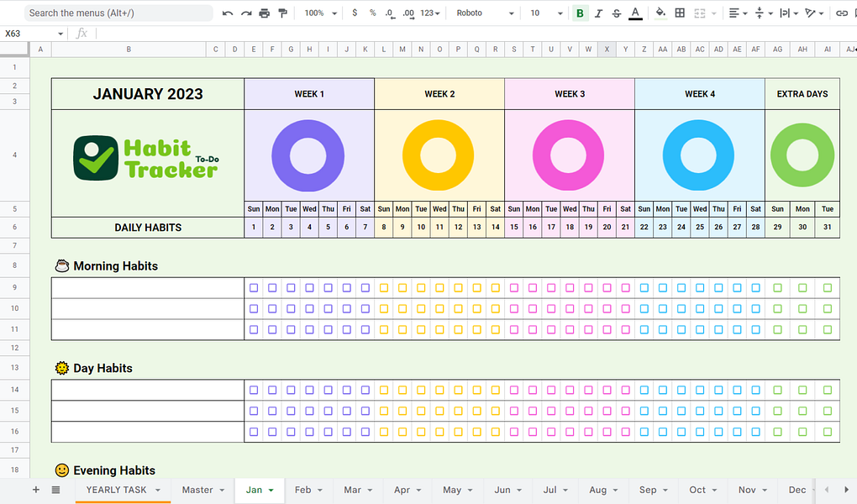Select the Week 1 purple donut chart
Screen dimensions: 857x504
pos(308,155)
